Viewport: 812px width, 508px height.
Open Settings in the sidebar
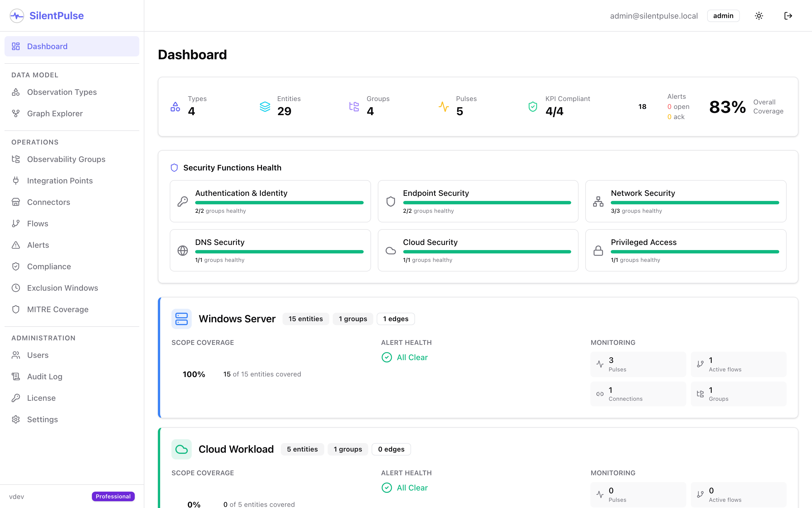click(x=72, y=420)
